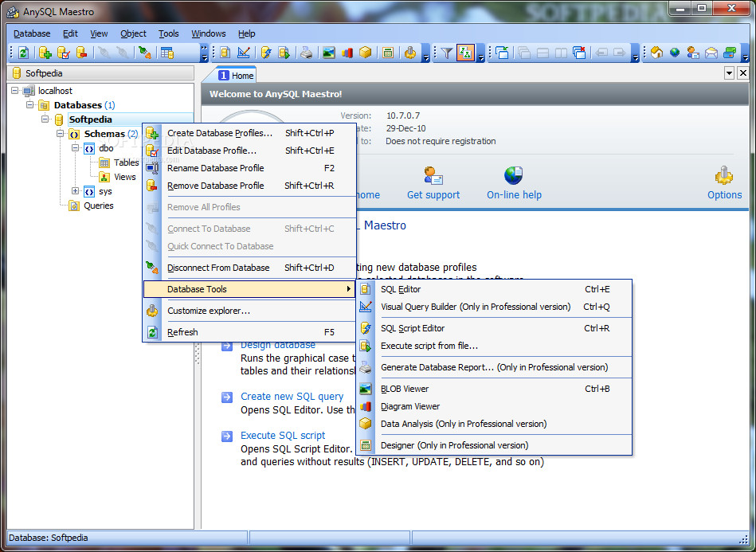This screenshot has width=756, height=552.
Task: Open first toolbar overflow chevron
Action: [x=205, y=53]
